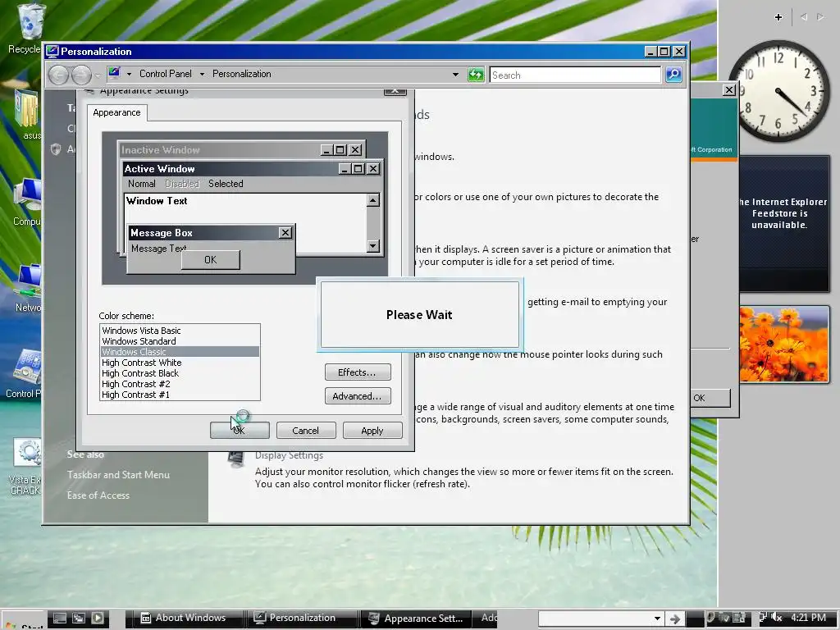Click the volume muted tray icon
840x630 pixels.
[x=776, y=618]
